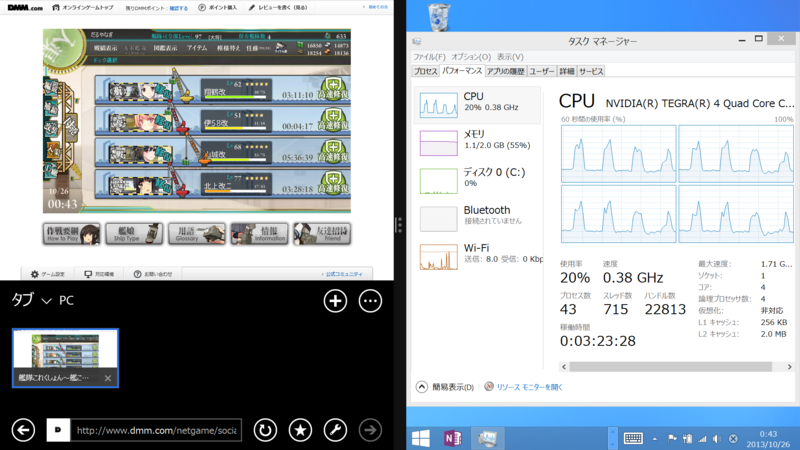Open battery power status tray icon
800x450 pixels.
tap(687, 438)
